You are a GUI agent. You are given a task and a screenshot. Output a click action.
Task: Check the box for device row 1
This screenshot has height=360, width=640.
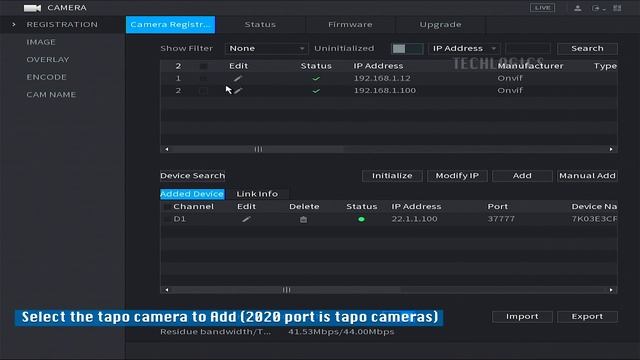pyautogui.click(x=203, y=78)
